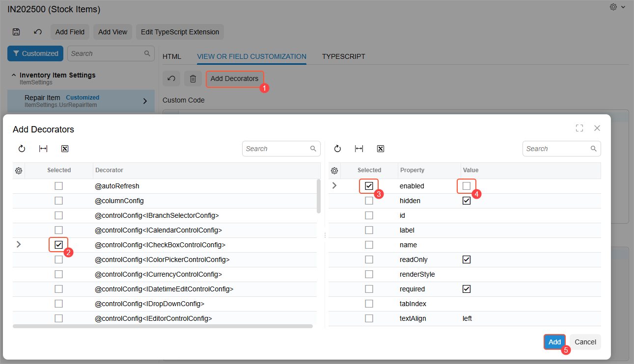Click the Add Decorators button
The width and height of the screenshot is (634, 364).
(x=234, y=78)
